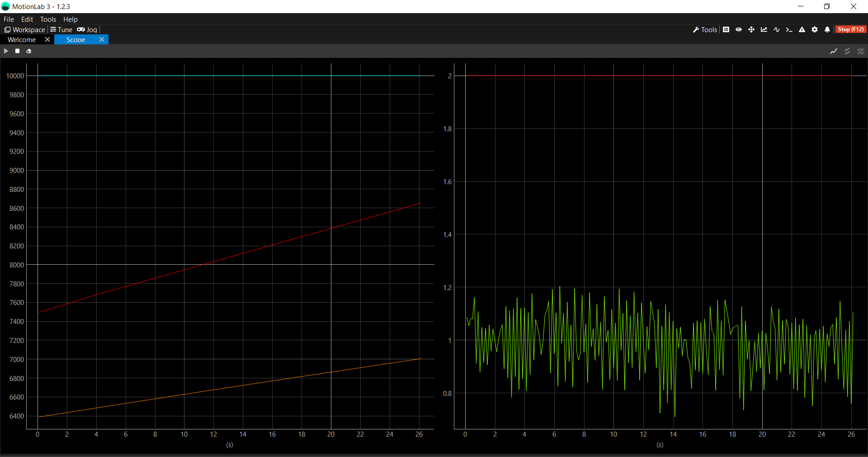
Task: Open the chart scope icon
Action: coord(764,29)
